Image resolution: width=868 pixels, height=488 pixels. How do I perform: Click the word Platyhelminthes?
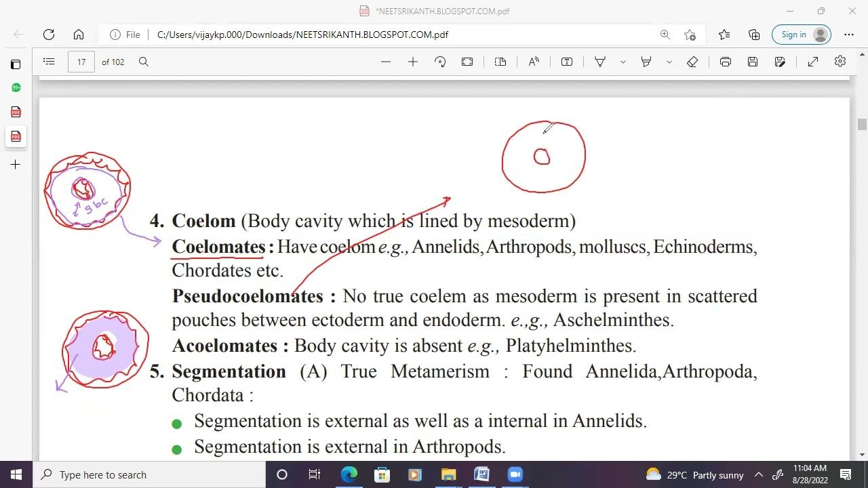pos(570,346)
